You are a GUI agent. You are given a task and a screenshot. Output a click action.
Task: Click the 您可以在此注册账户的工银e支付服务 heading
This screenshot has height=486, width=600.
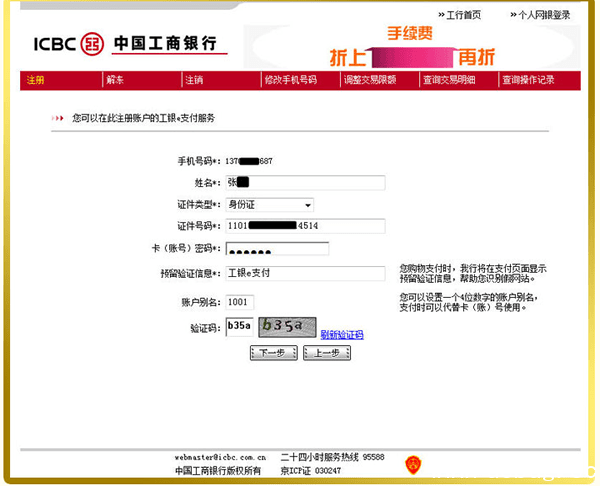coord(143,118)
